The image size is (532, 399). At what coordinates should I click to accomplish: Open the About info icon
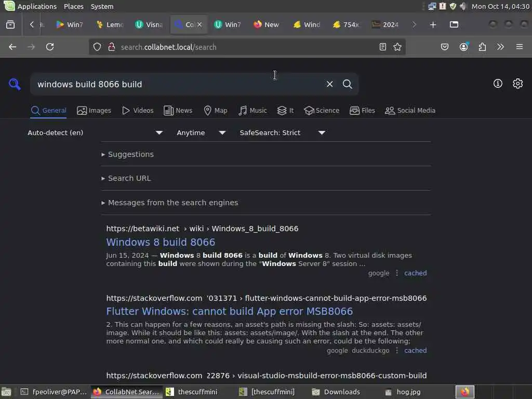(x=498, y=84)
